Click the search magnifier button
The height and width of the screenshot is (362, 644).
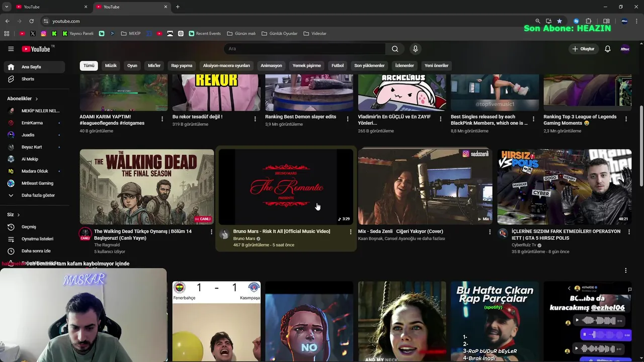pyautogui.click(x=395, y=49)
